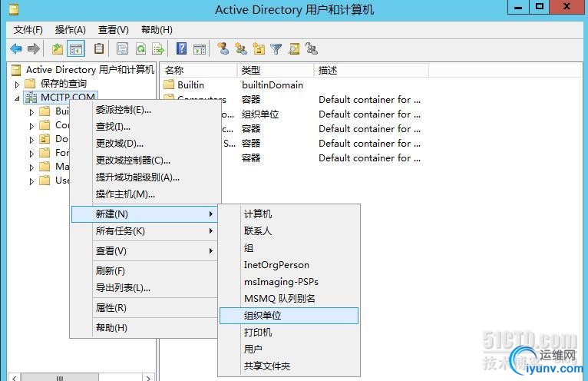Sort by the 类型 column header

click(276, 70)
